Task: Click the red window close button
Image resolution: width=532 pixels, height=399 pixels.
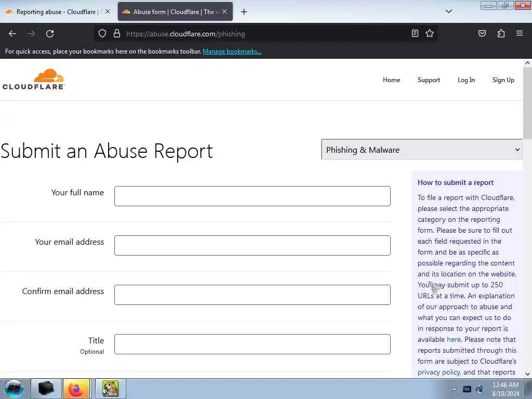Action: pyautogui.click(x=523, y=6)
